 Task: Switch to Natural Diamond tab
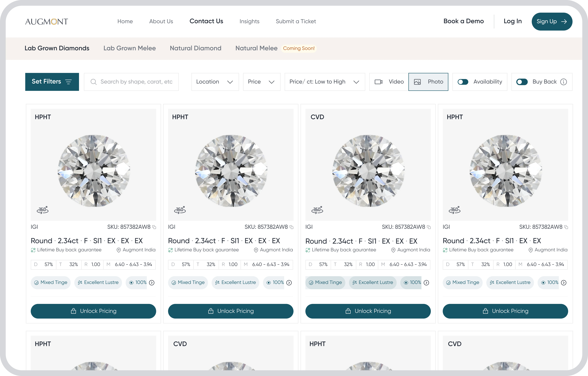196,48
